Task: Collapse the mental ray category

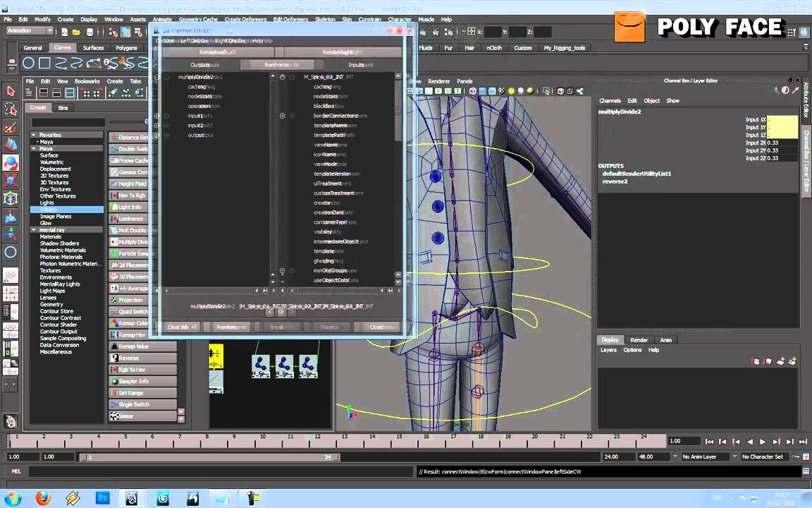Action: [x=34, y=229]
